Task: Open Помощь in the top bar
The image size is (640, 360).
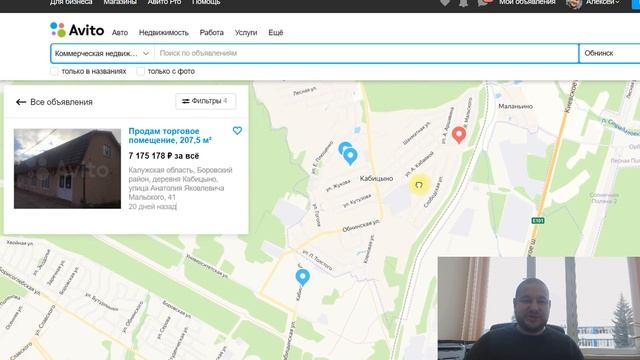Action: tap(206, 2)
